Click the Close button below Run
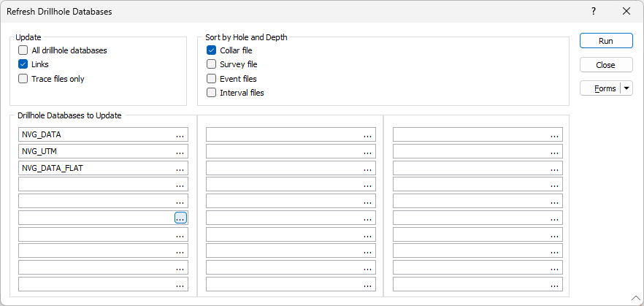 click(x=606, y=65)
